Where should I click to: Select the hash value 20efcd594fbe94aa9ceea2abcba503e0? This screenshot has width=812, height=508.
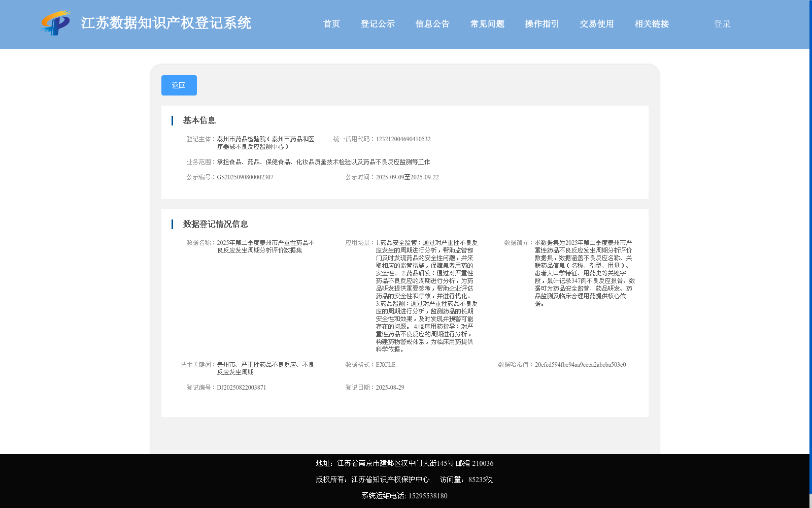coord(580,365)
